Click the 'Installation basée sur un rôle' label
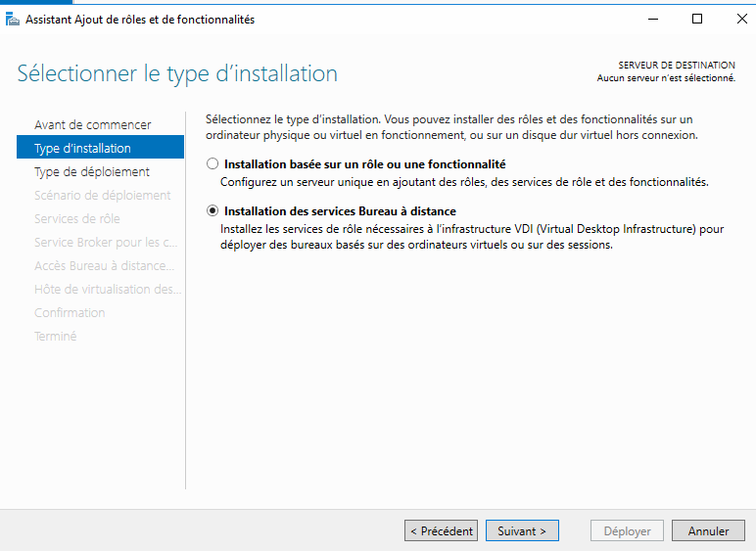Screen dimensions: 756x551 point(365,164)
